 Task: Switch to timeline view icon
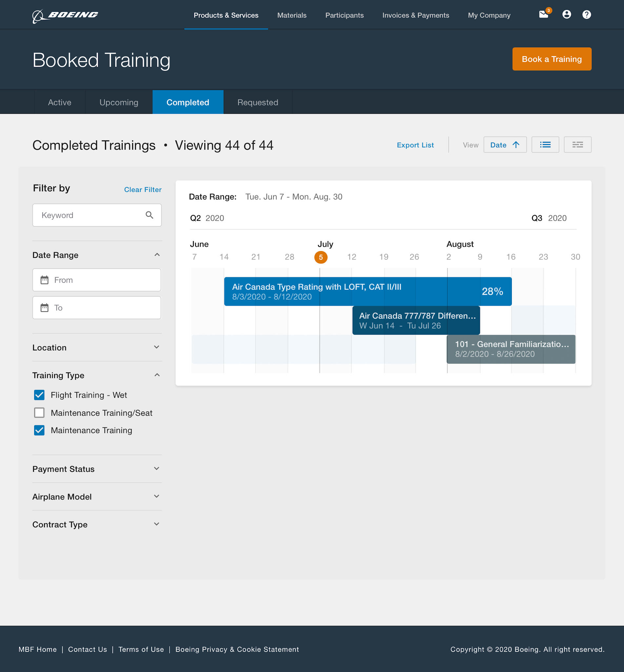coord(577,145)
